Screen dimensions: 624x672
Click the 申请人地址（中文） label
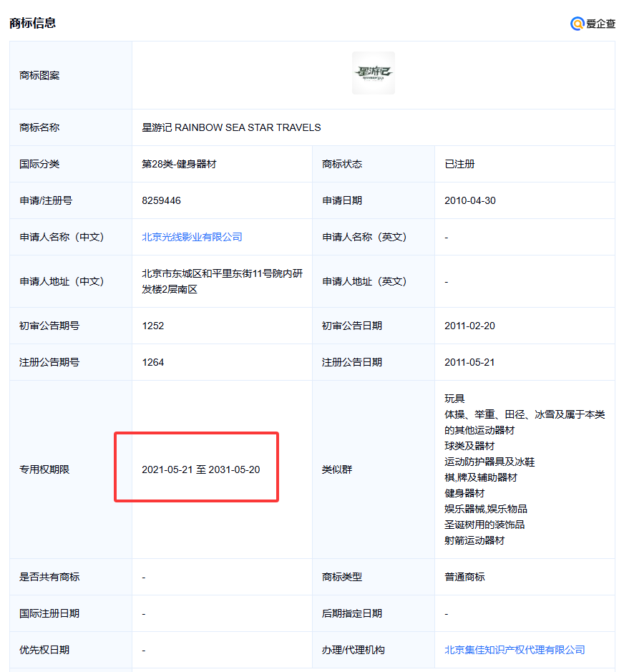point(62,281)
